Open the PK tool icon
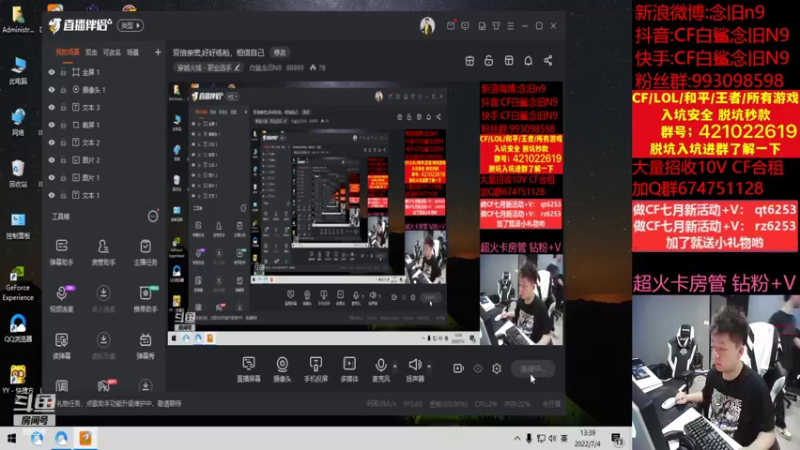800x450 pixels. 104,386
